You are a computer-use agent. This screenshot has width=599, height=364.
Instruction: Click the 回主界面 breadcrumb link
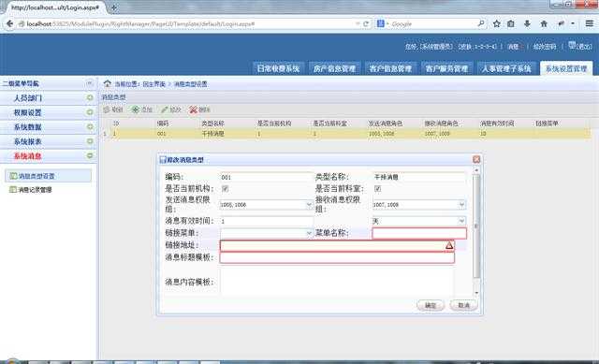153,84
